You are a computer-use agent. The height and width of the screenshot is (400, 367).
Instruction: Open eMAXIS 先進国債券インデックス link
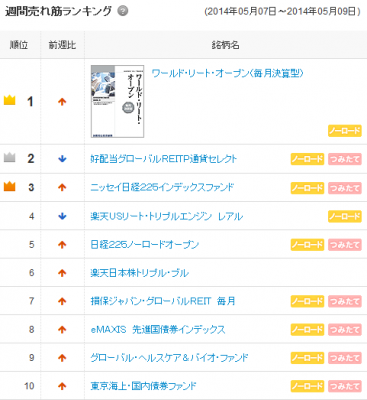click(x=158, y=330)
